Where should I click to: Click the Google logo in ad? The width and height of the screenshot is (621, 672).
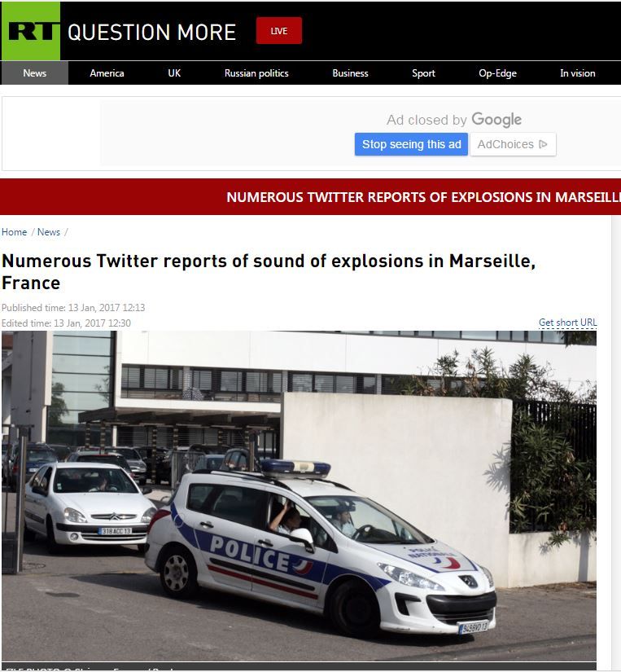[x=496, y=120]
